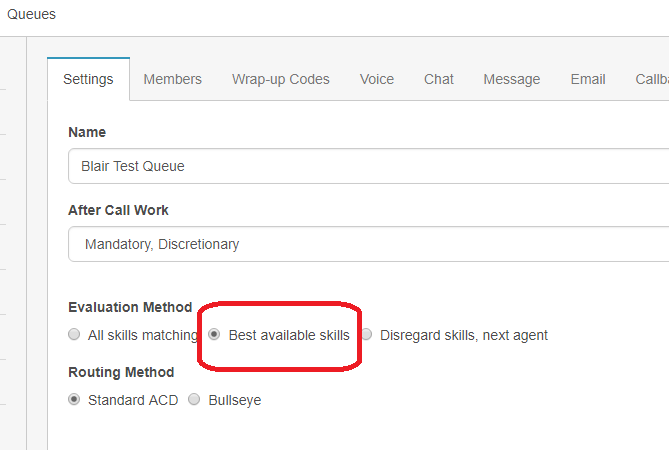The width and height of the screenshot is (669, 450).
Task: Open the Wrap-up Codes tab
Action: pyautogui.click(x=281, y=79)
